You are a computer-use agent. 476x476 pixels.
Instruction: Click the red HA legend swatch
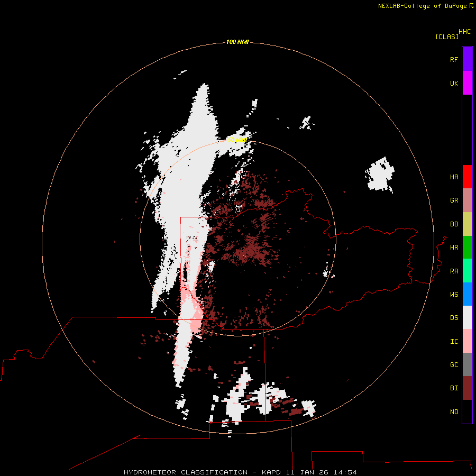point(467,177)
